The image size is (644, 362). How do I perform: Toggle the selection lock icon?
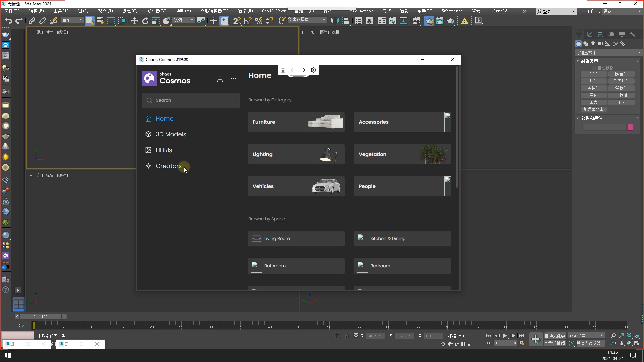pos(346,336)
